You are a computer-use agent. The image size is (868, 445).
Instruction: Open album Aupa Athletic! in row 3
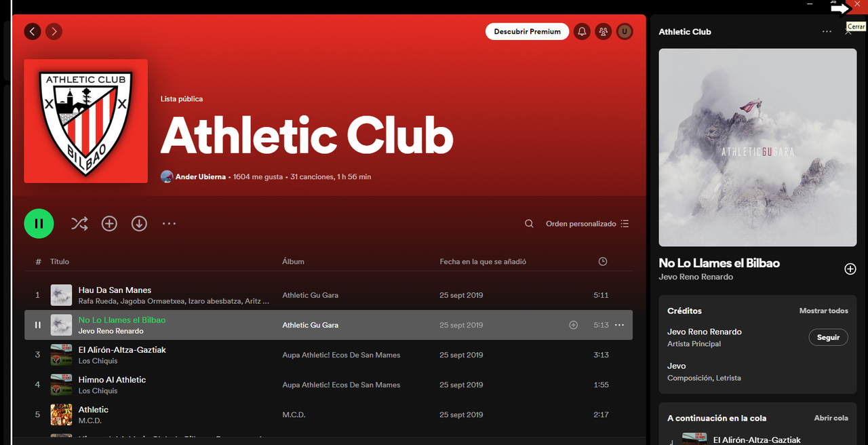pyautogui.click(x=341, y=355)
